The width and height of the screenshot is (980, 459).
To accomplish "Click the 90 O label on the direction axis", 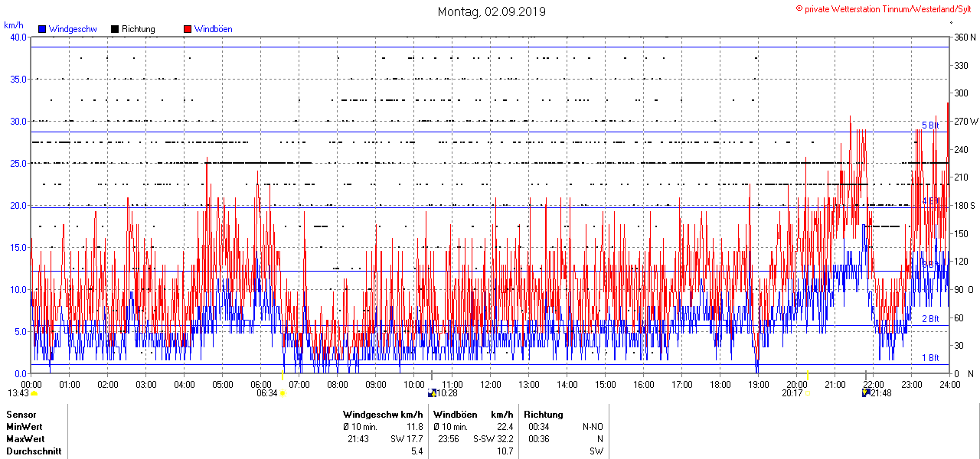I will click(963, 290).
